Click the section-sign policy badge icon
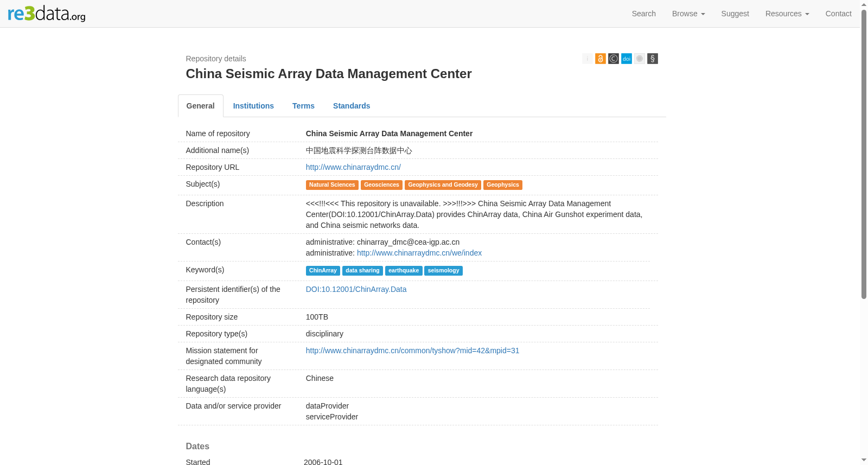Viewport: 868px width, 465px height. click(652, 59)
